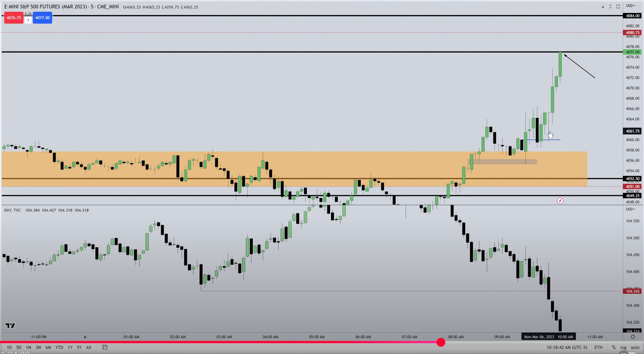This screenshot has width=644, height=354.
Task: Click the 0.25 spread value above quantity
Action: 28,14
